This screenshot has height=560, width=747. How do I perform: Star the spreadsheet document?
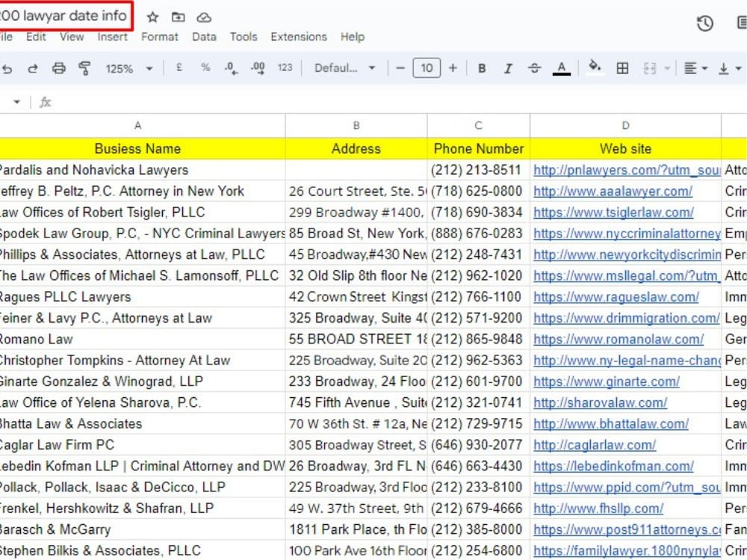coord(152,18)
